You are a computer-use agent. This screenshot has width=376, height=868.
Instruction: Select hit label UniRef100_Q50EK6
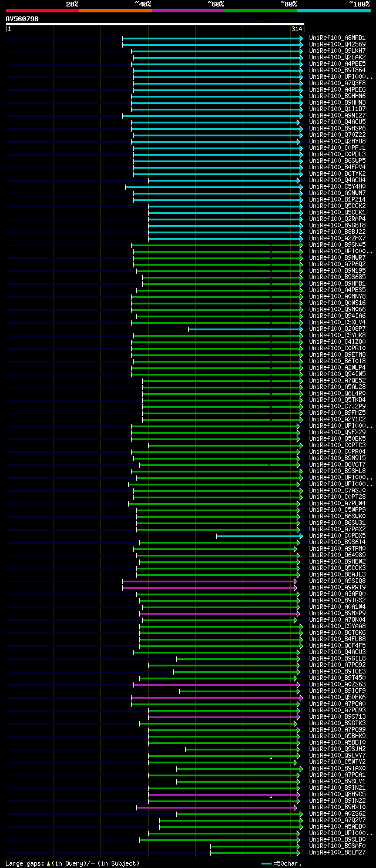click(337, 697)
